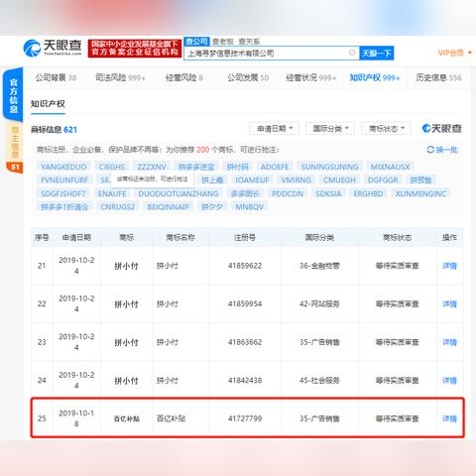Select the FVNEUNFURF trademark tag
This screenshot has width=476, height=476.
64,179
